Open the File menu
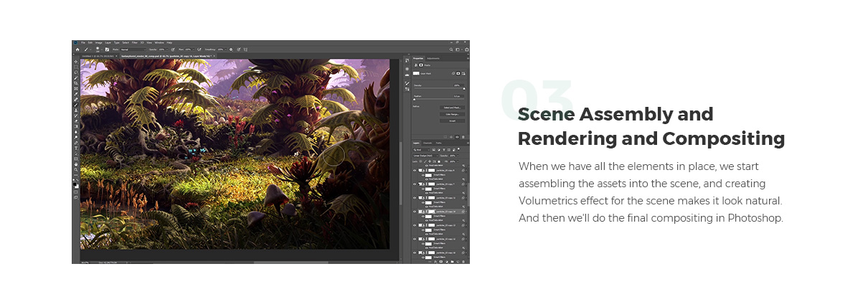This screenshot has width=868, height=307. tap(82, 43)
